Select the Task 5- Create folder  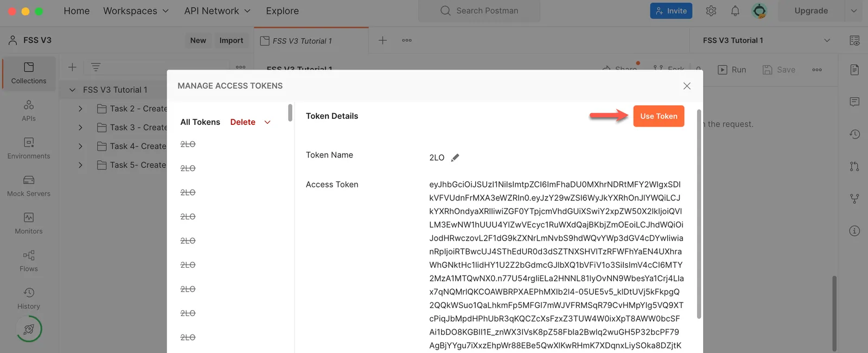point(132,165)
